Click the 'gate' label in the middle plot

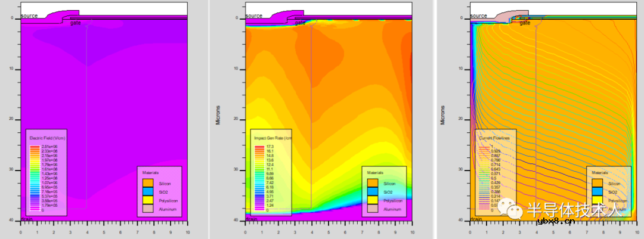point(300,23)
